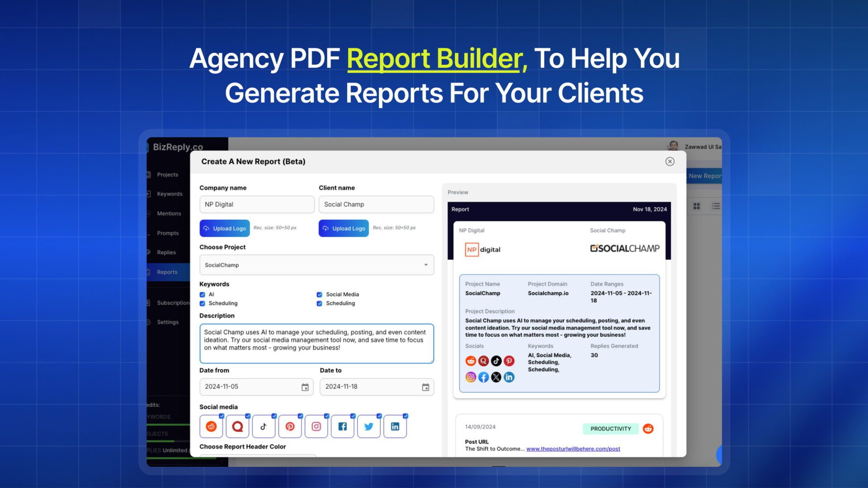The height and width of the screenshot is (488, 868).
Task: Click the Upload Logo button for Social Champ
Action: (344, 228)
